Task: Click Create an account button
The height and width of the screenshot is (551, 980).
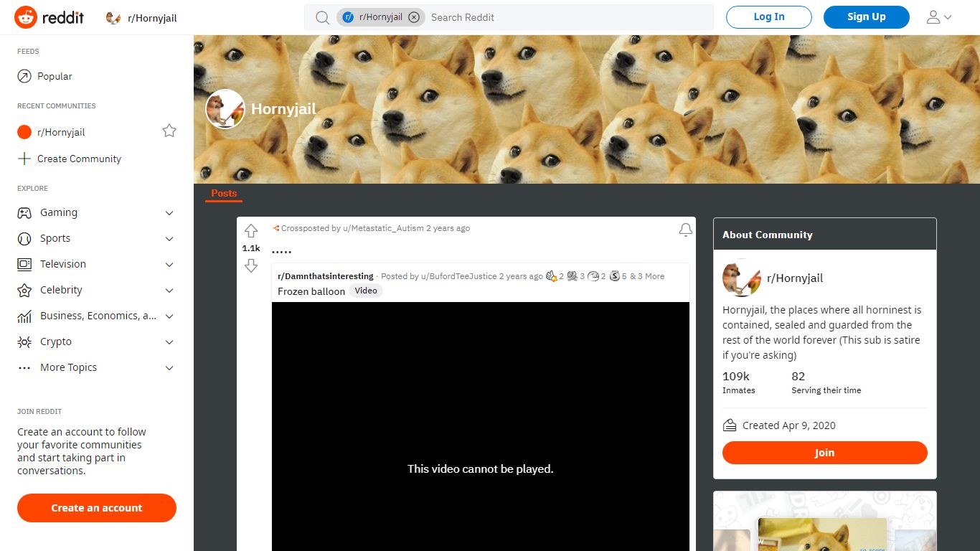Action: [x=97, y=508]
